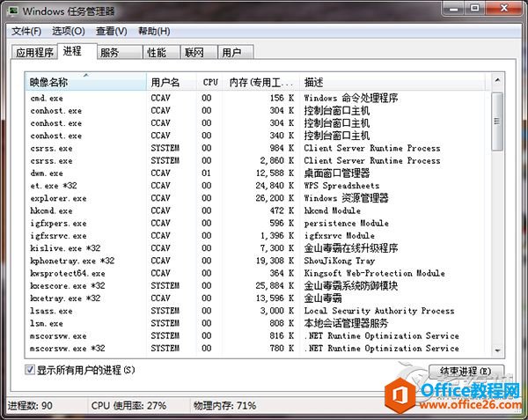Click the 结束进程(E) button
This screenshot has width=528, height=420.
[466, 372]
